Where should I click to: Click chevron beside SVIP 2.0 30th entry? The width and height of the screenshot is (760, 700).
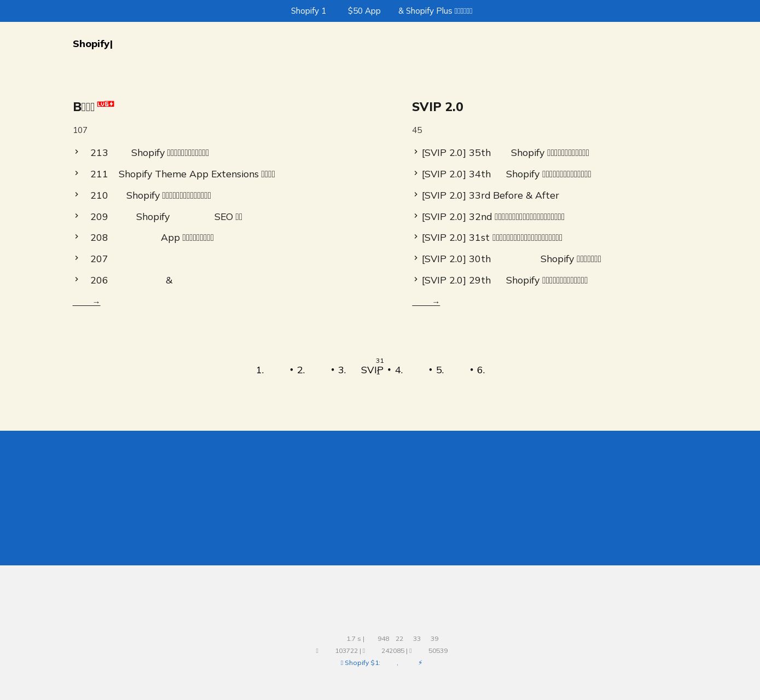point(416,258)
